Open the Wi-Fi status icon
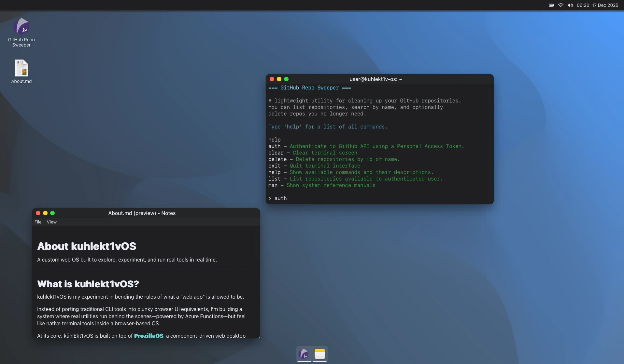 click(x=560, y=5)
